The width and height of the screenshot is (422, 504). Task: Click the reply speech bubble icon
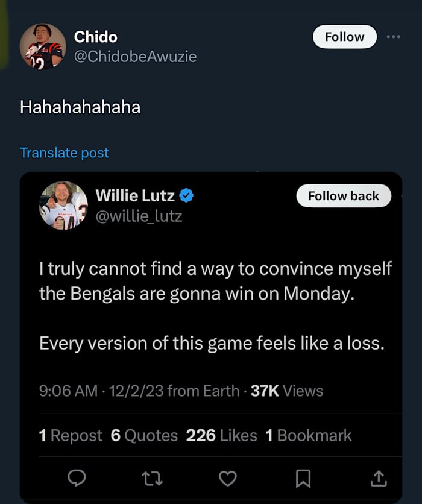click(x=75, y=478)
